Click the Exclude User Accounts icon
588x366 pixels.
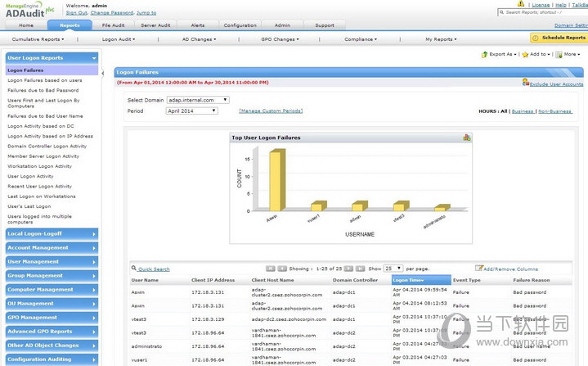click(525, 82)
